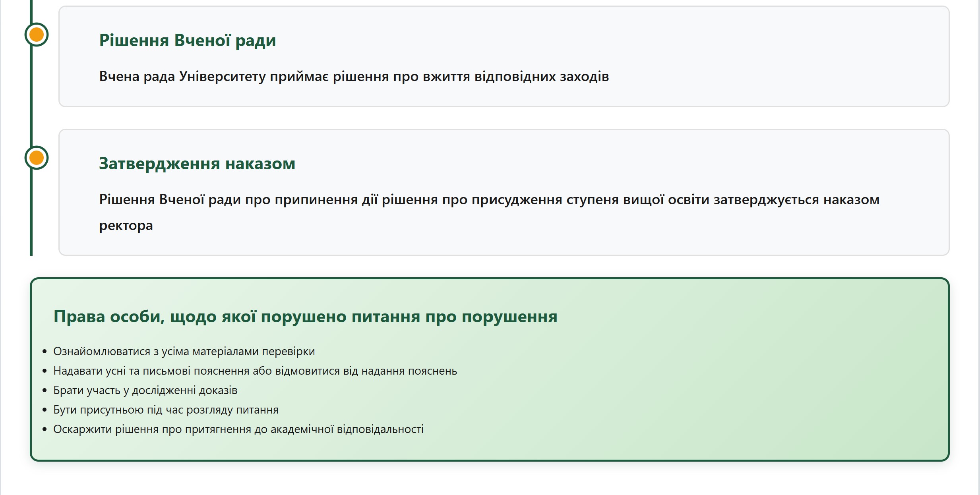The width and height of the screenshot is (980, 495).
Task: Click the bullet dot before "Бути присутньою"
Action: tap(45, 410)
